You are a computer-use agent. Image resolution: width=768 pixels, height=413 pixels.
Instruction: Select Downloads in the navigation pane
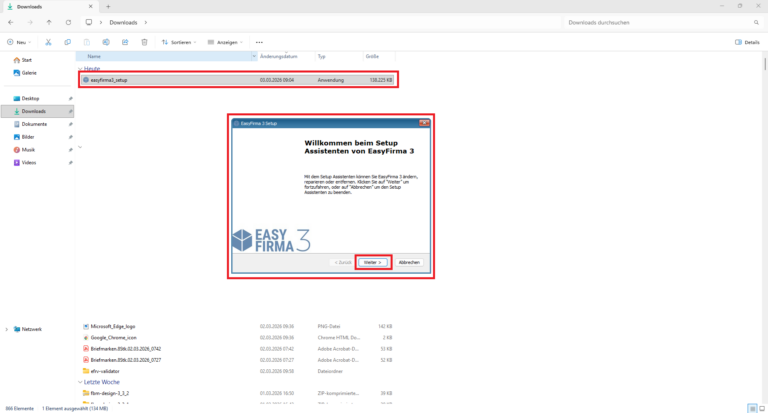[x=37, y=111]
